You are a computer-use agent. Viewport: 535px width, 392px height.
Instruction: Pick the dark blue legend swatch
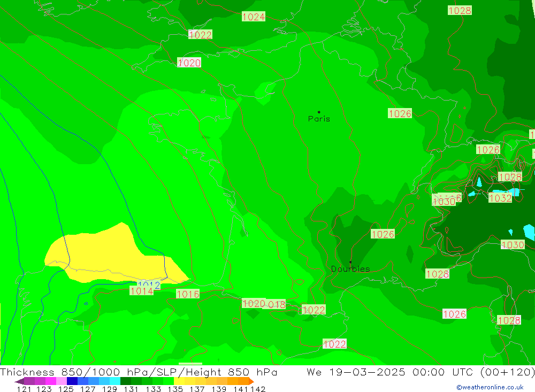point(72,381)
